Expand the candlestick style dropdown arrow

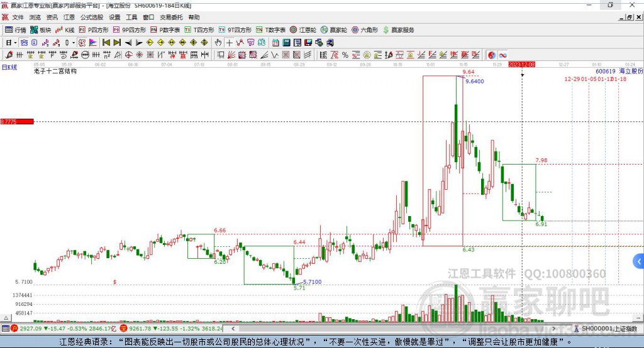pyautogui.click(x=74, y=43)
